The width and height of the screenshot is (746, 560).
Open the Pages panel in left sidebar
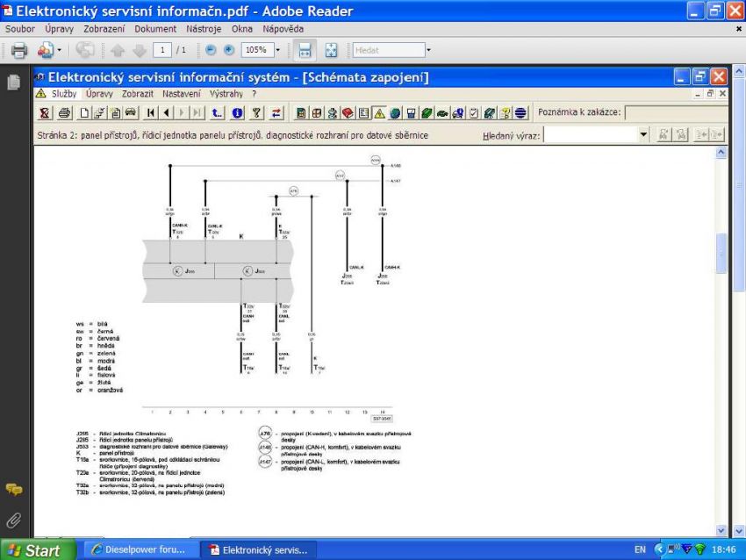pos(14,83)
